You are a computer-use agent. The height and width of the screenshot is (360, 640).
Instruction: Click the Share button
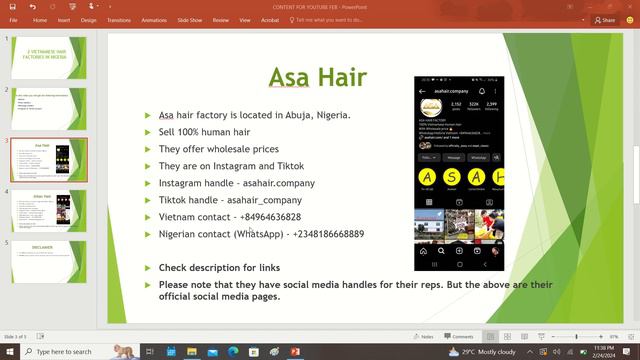click(x=605, y=20)
